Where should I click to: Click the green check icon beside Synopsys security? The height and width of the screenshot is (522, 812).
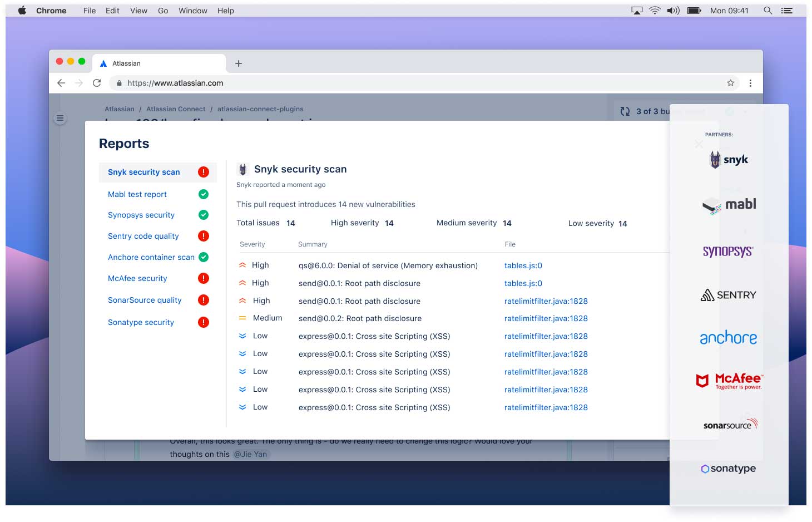(x=204, y=215)
